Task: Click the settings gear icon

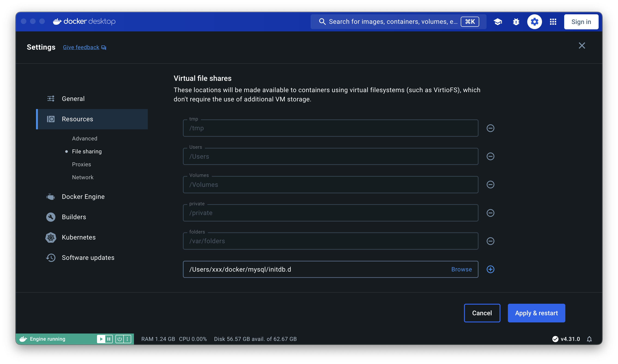Action: click(x=534, y=22)
